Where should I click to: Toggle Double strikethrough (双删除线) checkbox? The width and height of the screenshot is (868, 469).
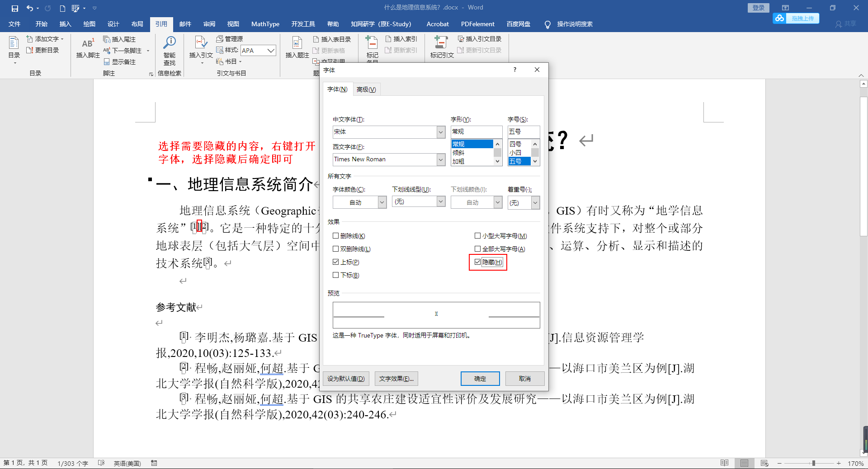[335, 249]
